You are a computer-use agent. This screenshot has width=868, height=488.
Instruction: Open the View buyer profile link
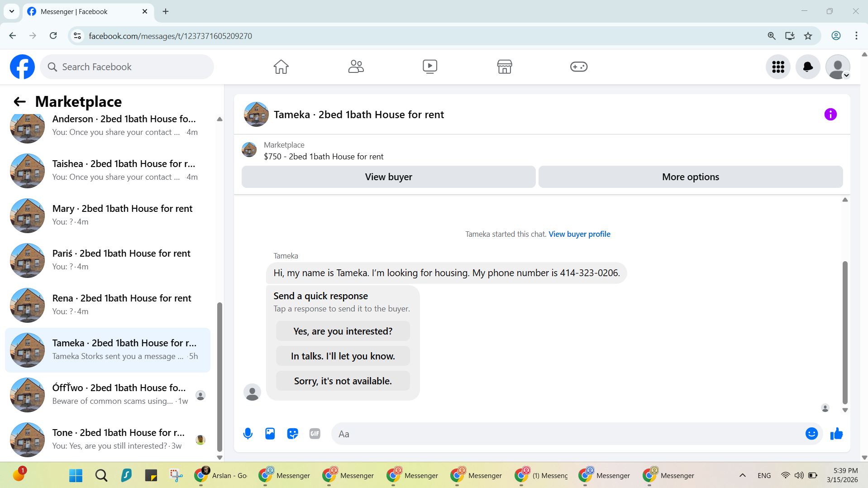coord(579,234)
